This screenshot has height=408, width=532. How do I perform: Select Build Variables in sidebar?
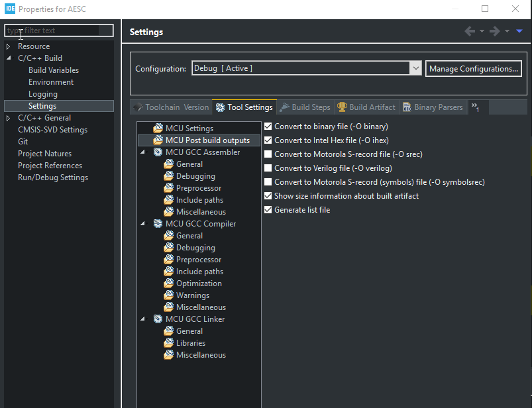click(54, 70)
